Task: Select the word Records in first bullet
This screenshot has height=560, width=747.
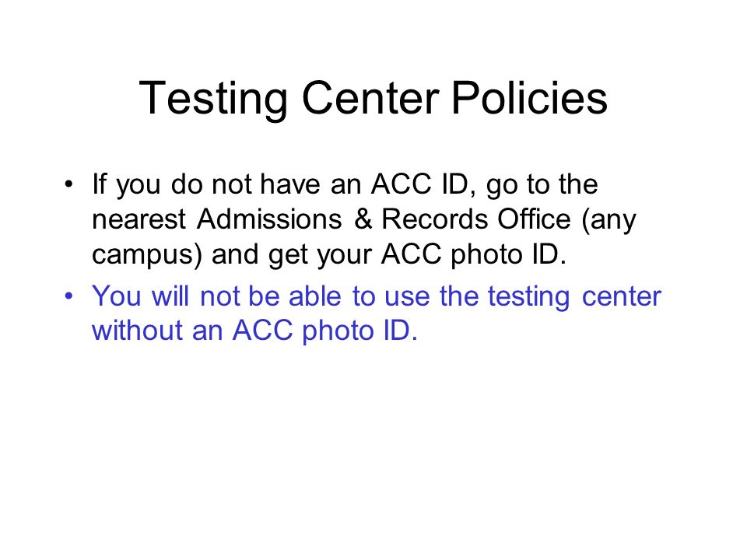Action: pyautogui.click(x=434, y=219)
